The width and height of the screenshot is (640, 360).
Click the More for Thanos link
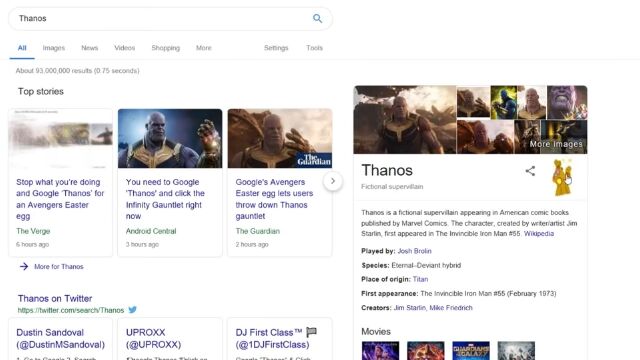[59, 267]
